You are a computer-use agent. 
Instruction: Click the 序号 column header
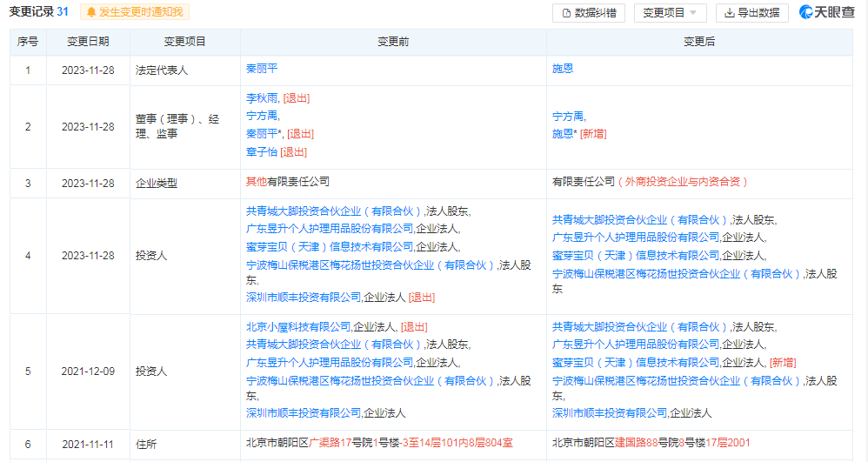pyautogui.click(x=28, y=42)
